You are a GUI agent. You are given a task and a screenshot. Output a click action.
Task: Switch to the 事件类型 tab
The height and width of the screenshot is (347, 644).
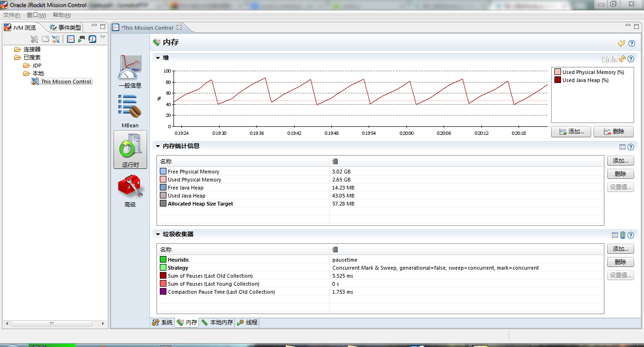pyautogui.click(x=66, y=27)
